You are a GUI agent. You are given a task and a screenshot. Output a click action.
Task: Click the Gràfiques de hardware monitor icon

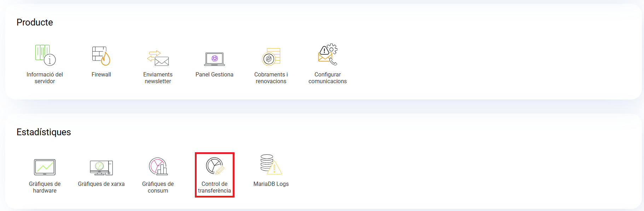click(45, 167)
